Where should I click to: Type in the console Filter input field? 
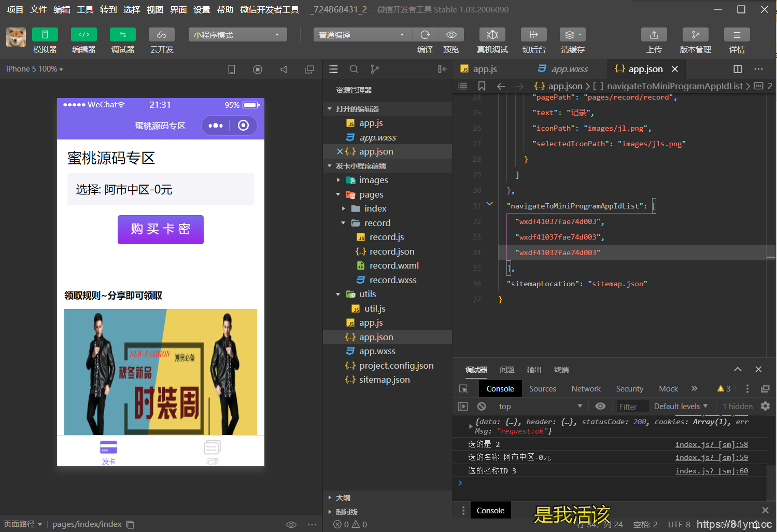[631, 406]
